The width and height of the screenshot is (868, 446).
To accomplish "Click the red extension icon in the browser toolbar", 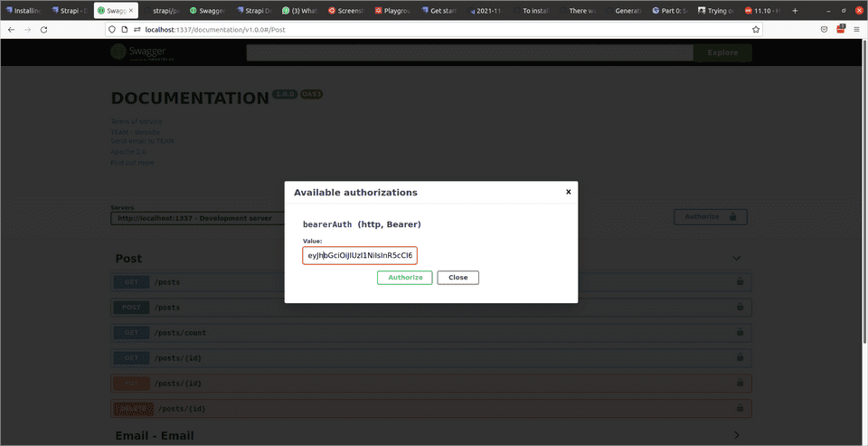I will tap(841, 28).
